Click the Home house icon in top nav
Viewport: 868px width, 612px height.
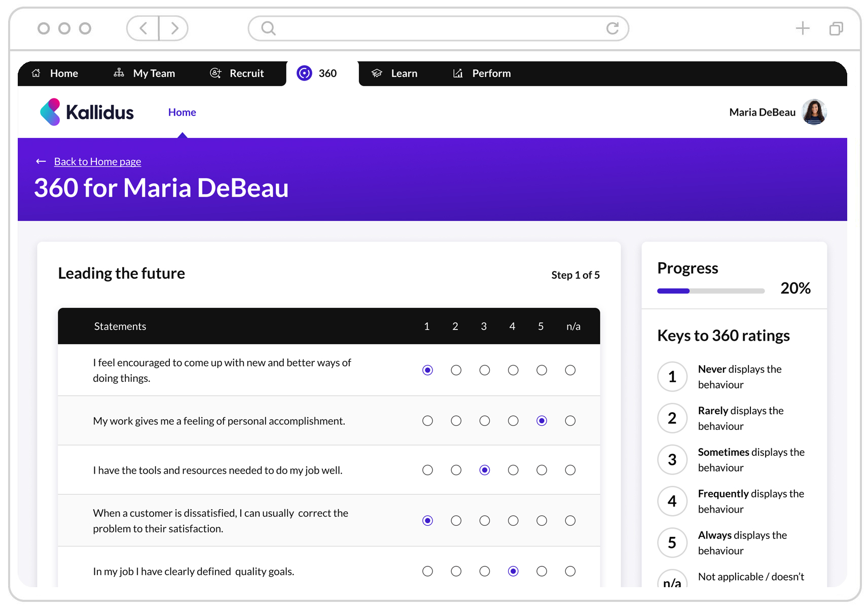(x=36, y=73)
